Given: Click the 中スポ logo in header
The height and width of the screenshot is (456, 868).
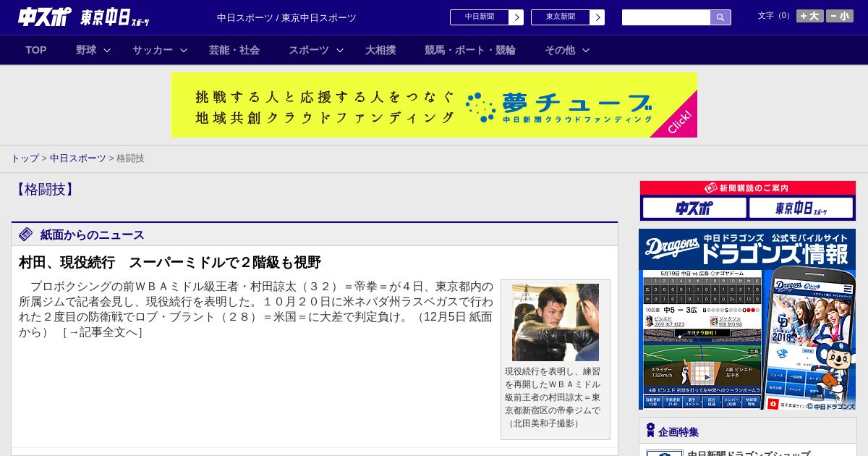Looking at the screenshot, I should pyautogui.click(x=44, y=17).
